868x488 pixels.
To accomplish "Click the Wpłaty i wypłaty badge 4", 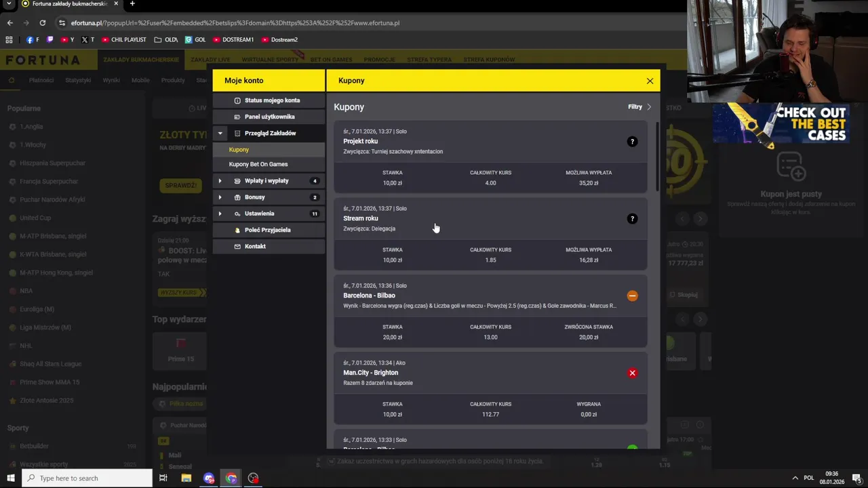I will point(315,181).
